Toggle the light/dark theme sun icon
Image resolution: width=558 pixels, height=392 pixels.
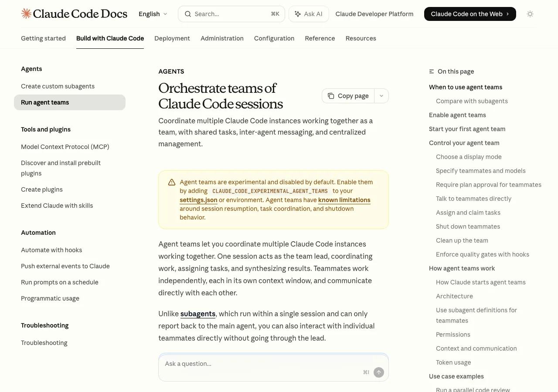tap(530, 14)
